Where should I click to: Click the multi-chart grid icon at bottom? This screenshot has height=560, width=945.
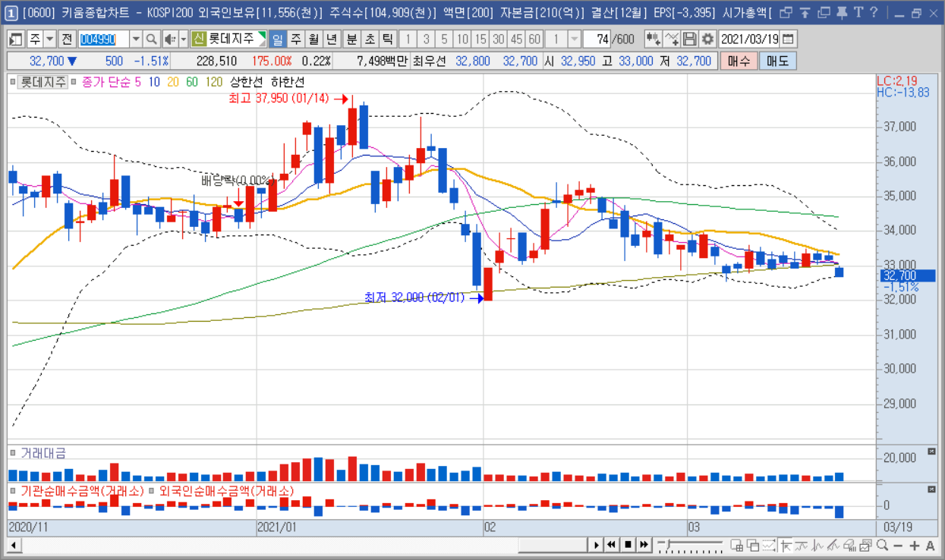[x=736, y=545]
